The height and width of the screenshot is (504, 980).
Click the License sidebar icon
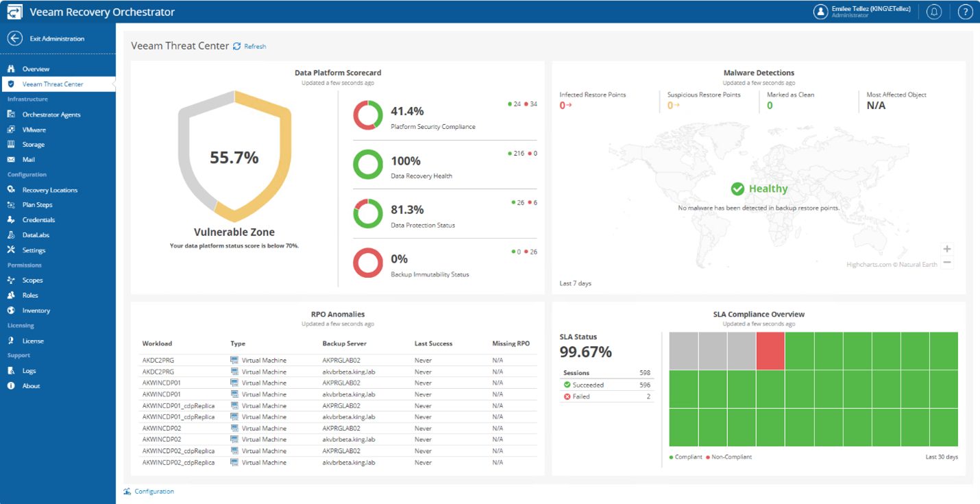(11, 340)
